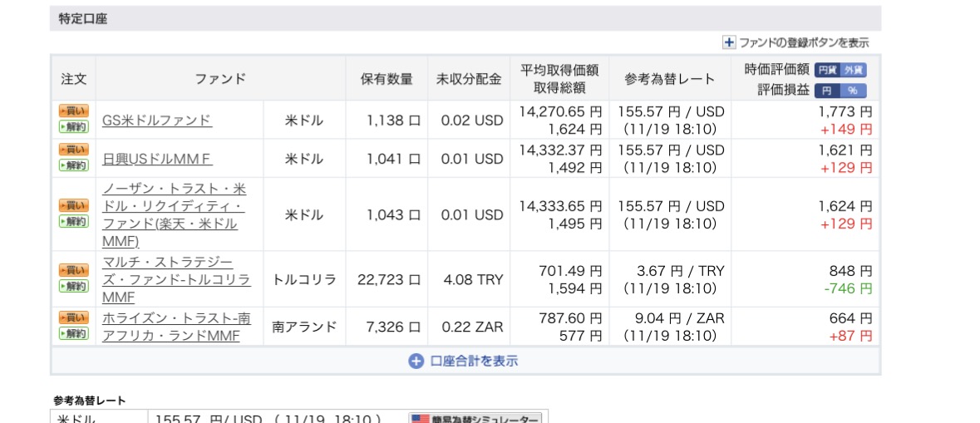980x423 pixels.
Task: Click 解約 for トルコリラMMF fund
Action: coord(73,287)
